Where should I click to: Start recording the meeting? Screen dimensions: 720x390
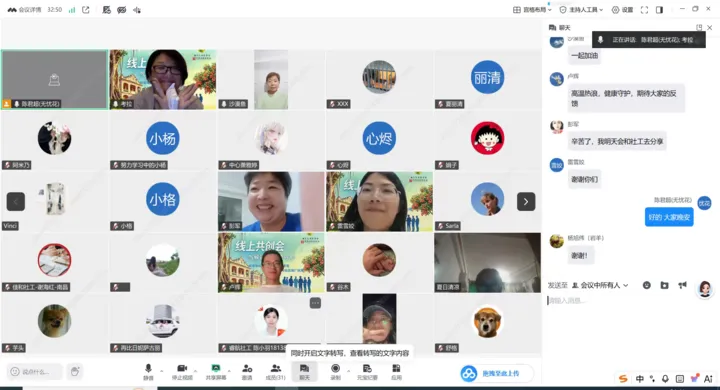tap(336, 371)
